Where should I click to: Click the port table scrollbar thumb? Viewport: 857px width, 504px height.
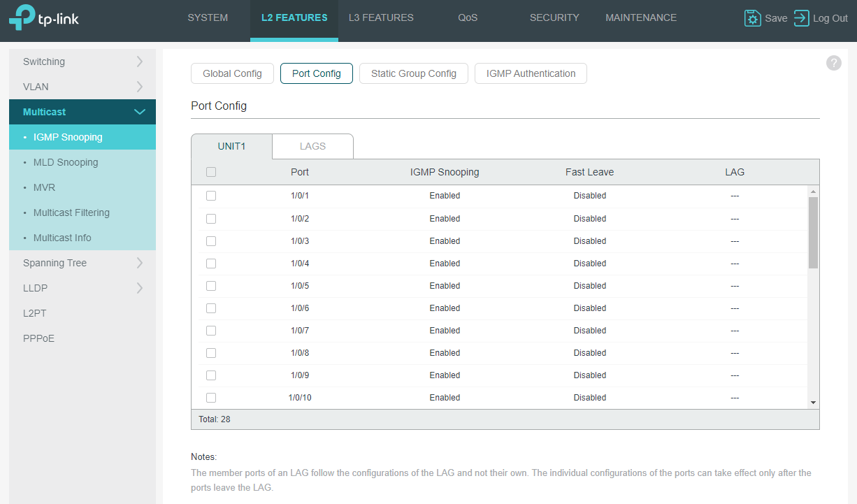tap(813, 232)
